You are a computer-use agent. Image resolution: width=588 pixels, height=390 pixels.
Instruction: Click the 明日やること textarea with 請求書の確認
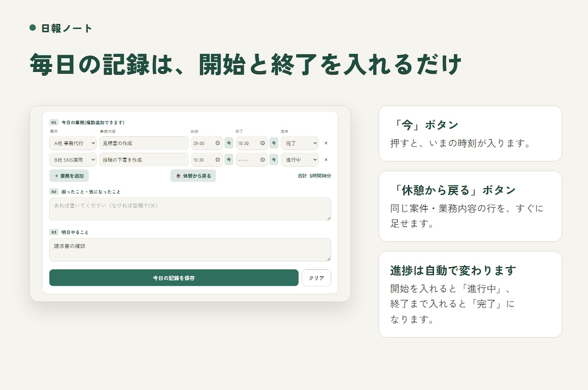point(190,250)
